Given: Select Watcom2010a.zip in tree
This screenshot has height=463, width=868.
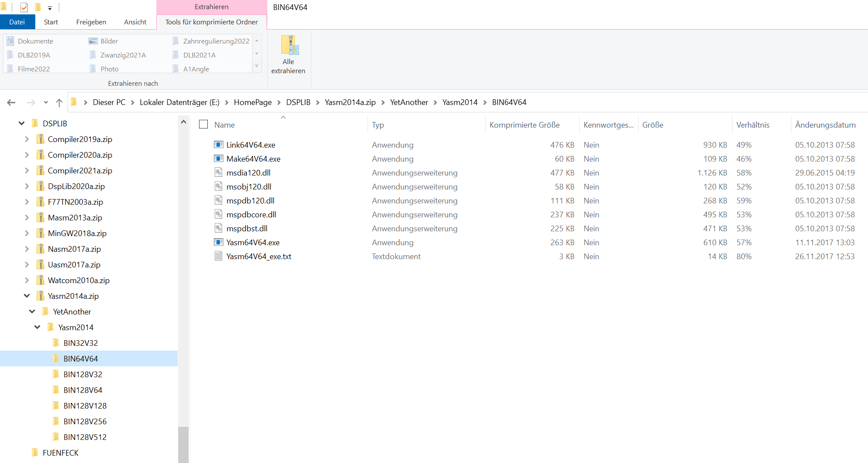Looking at the screenshot, I should point(78,280).
